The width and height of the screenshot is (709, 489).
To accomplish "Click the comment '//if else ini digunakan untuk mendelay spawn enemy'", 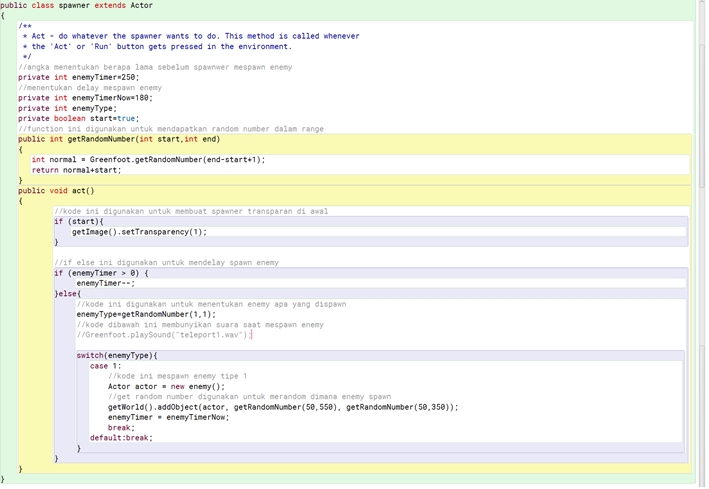I will click(x=166, y=262).
